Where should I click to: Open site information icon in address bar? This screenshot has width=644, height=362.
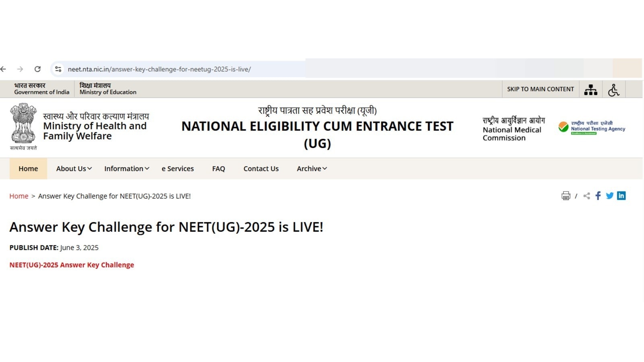[x=58, y=69]
